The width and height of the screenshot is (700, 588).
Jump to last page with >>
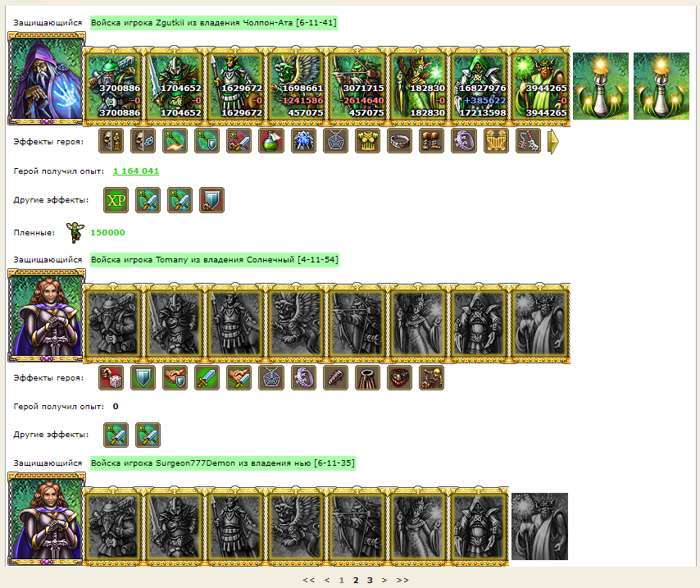coord(402,580)
